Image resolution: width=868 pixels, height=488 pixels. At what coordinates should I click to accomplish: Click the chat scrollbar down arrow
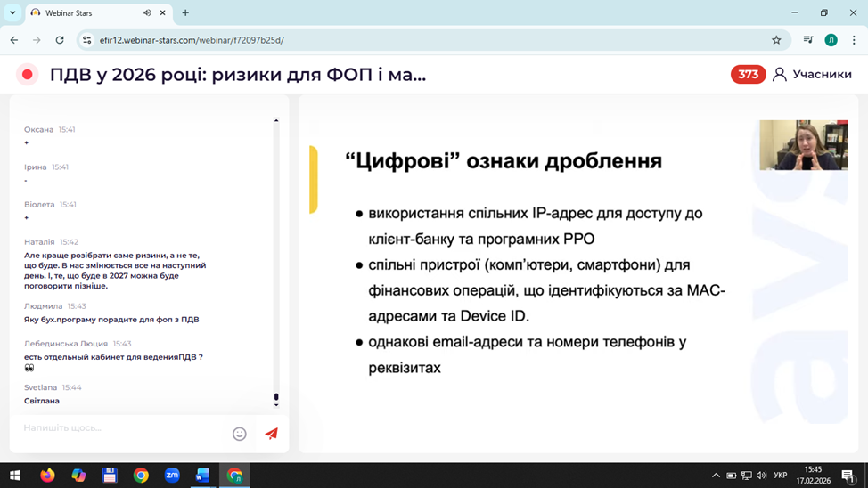point(276,405)
